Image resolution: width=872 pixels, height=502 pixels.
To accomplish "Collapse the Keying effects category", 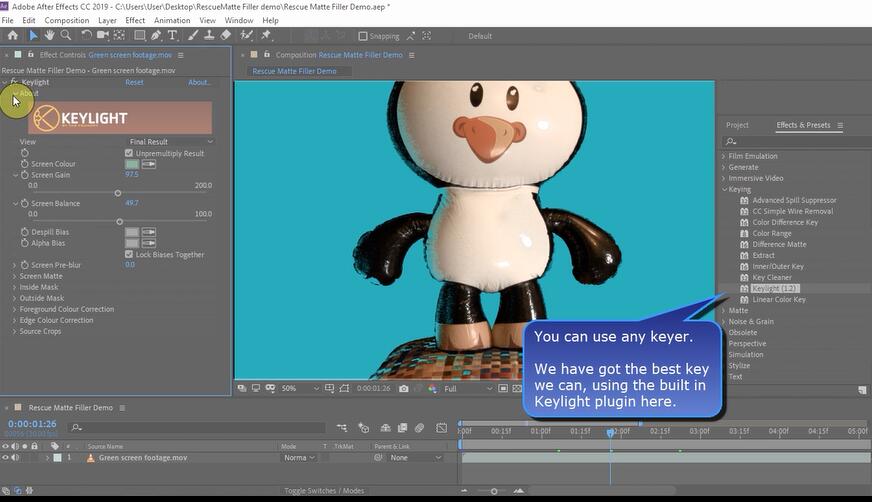I will pos(724,189).
